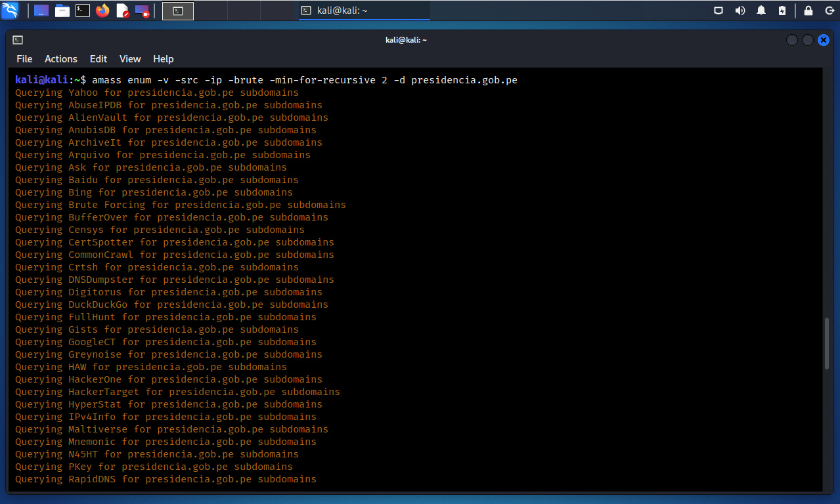840x504 pixels.
Task: Open the Kali applications menu
Action: tap(10, 10)
